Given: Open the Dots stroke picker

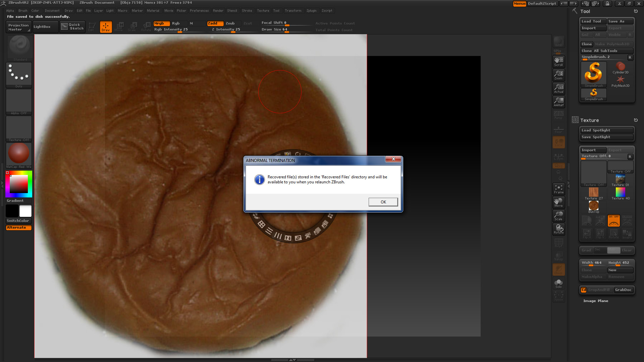Looking at the screenshot, I should click(x=19, y=74).
